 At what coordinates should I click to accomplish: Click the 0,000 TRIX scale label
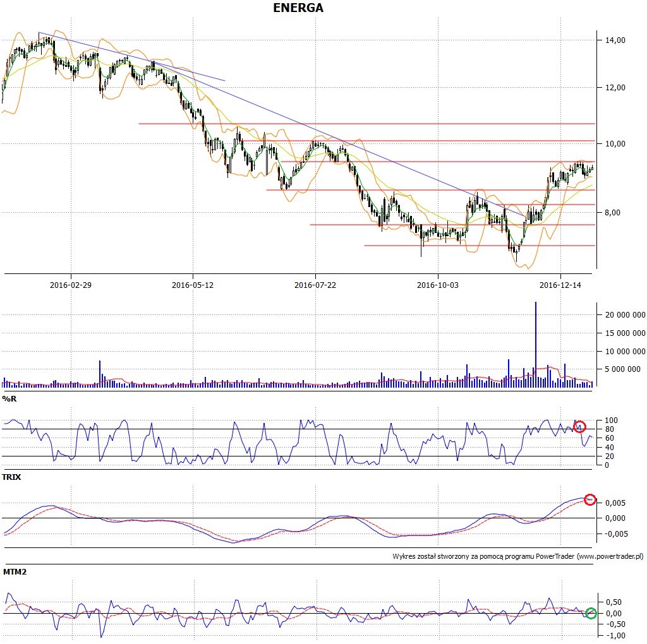615,518
